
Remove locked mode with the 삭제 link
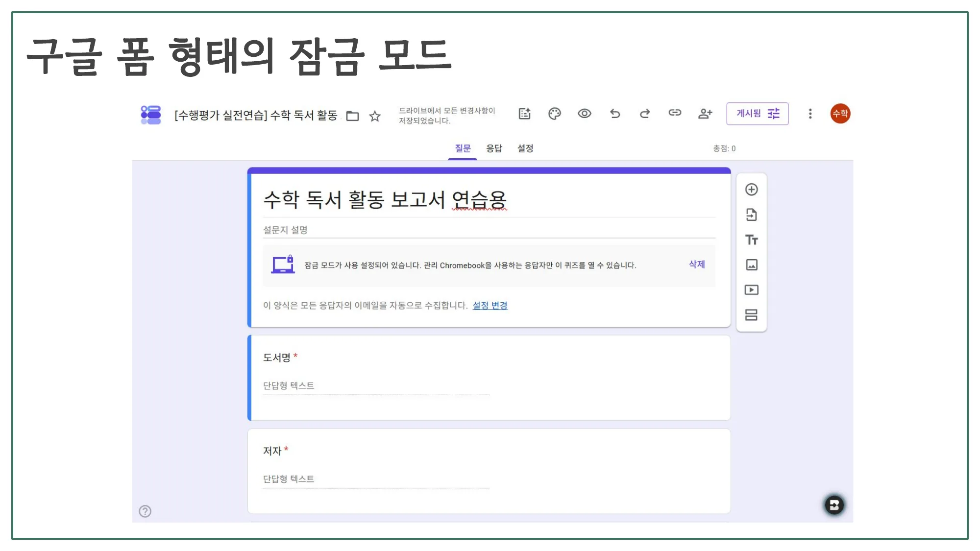pyautogui.click(x=697, y=264)
